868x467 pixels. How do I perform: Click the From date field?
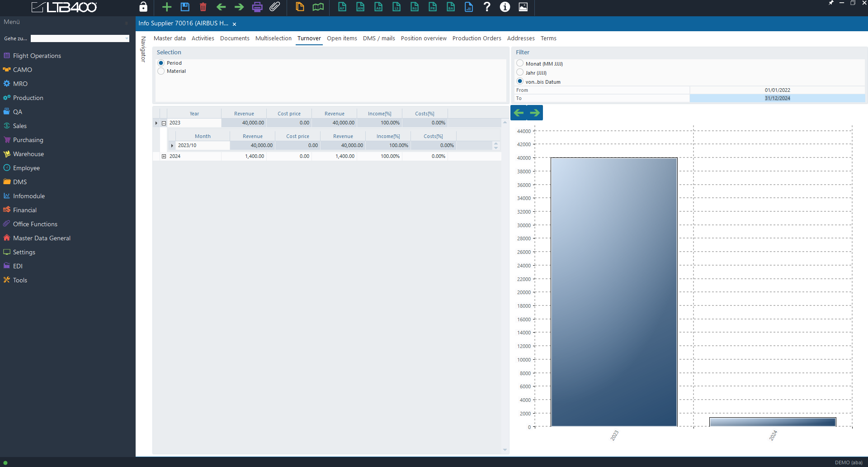(777, 90)
